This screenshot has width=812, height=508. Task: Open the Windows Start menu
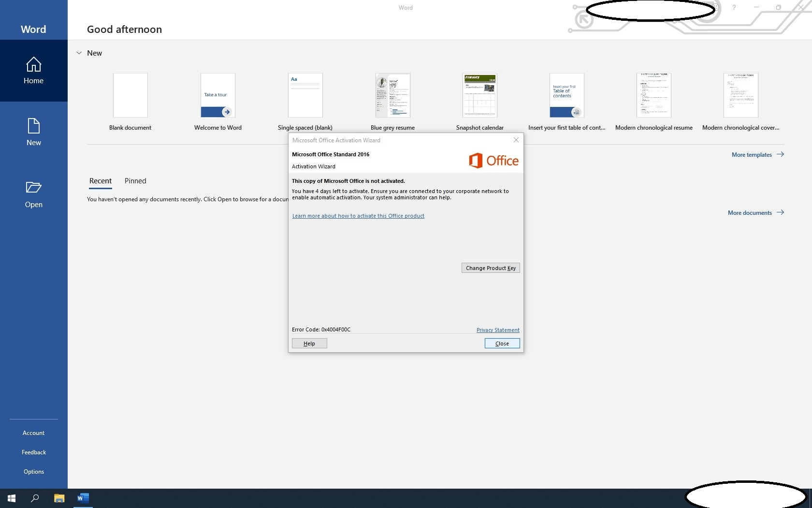[12, 498]
